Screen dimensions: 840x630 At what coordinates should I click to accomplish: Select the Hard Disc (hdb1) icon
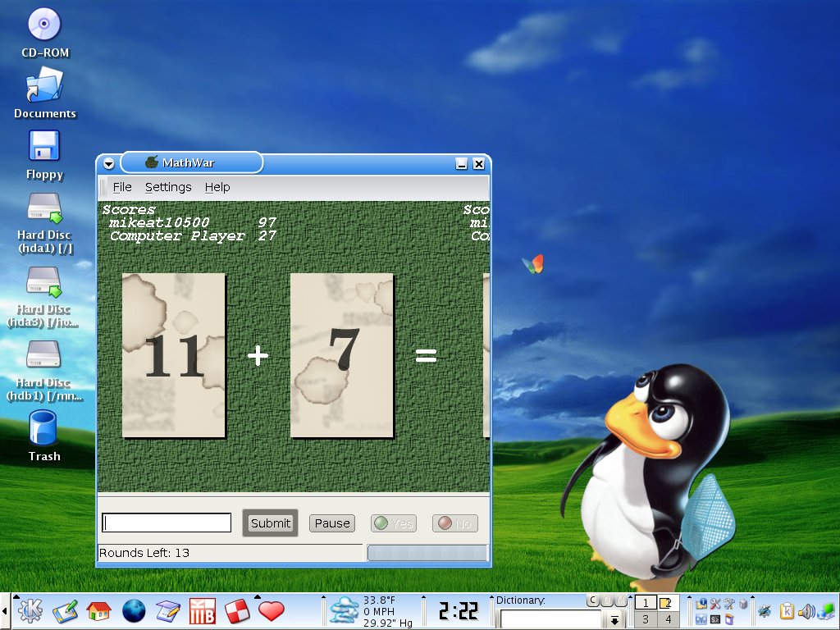pos(43,354)
